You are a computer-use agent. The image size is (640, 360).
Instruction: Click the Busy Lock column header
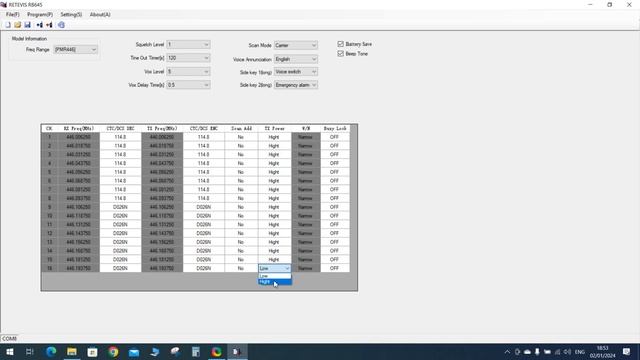point(335,129)
